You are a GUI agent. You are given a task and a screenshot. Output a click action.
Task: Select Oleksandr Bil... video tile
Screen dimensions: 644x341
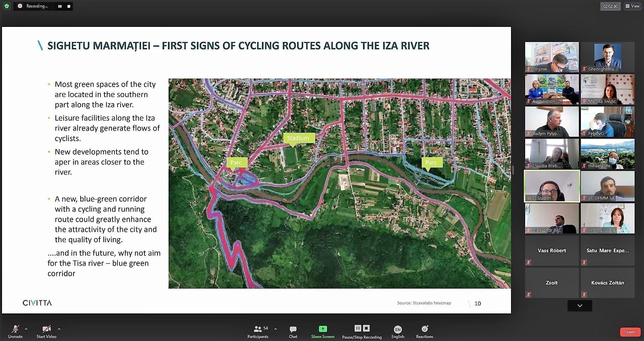point(552,218)
